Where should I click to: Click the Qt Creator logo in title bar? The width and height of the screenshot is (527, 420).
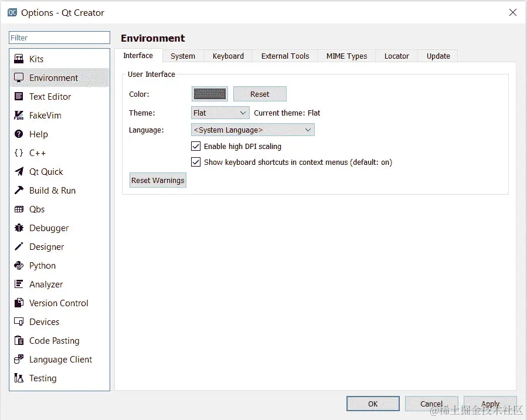[x=12, y=13]
